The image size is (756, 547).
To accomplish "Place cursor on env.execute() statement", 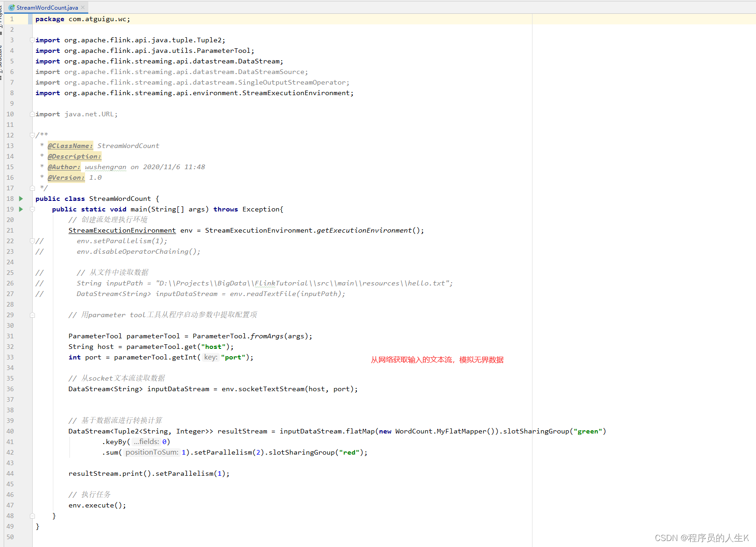I will pos(97,505).
